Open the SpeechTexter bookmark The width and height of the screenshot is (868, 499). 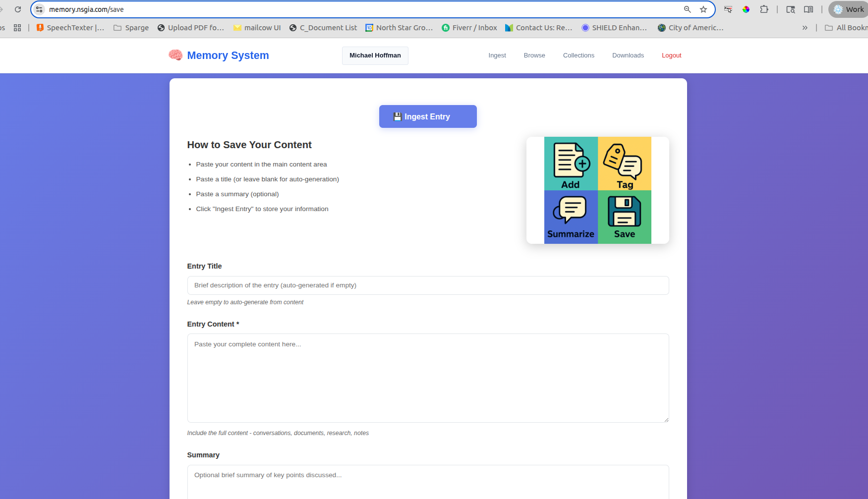tap(70, 28)
